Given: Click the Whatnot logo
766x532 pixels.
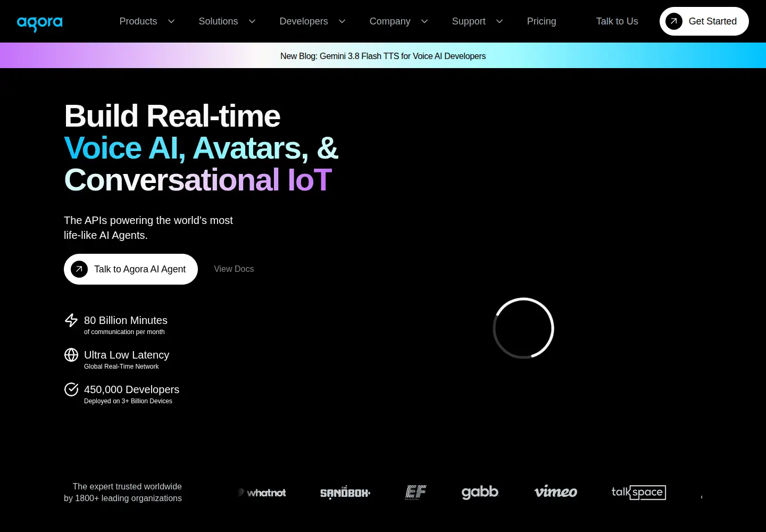Looking at the screenshot, I should pyautogui.click(x=262, y=493).
